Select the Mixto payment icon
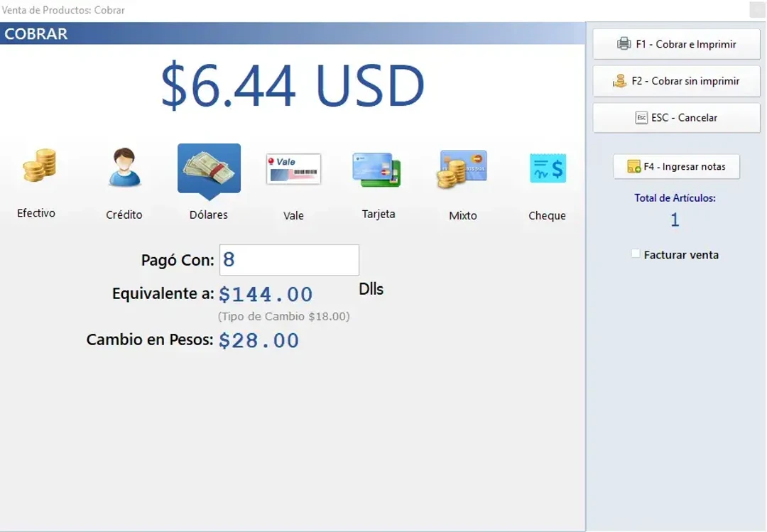The height and width of the screenshot is (532, 767). [x=462, y=168]
